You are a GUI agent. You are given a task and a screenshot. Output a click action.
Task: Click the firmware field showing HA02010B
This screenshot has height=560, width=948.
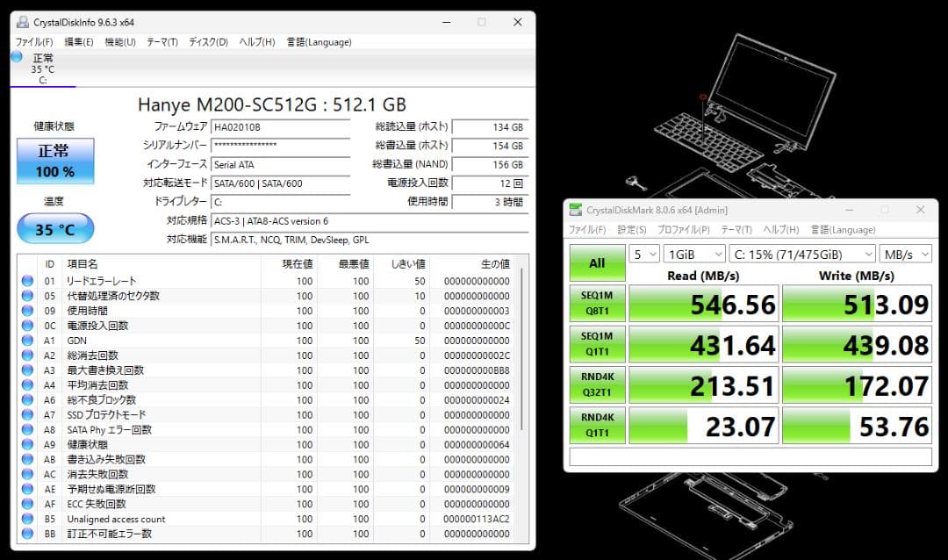279,126
